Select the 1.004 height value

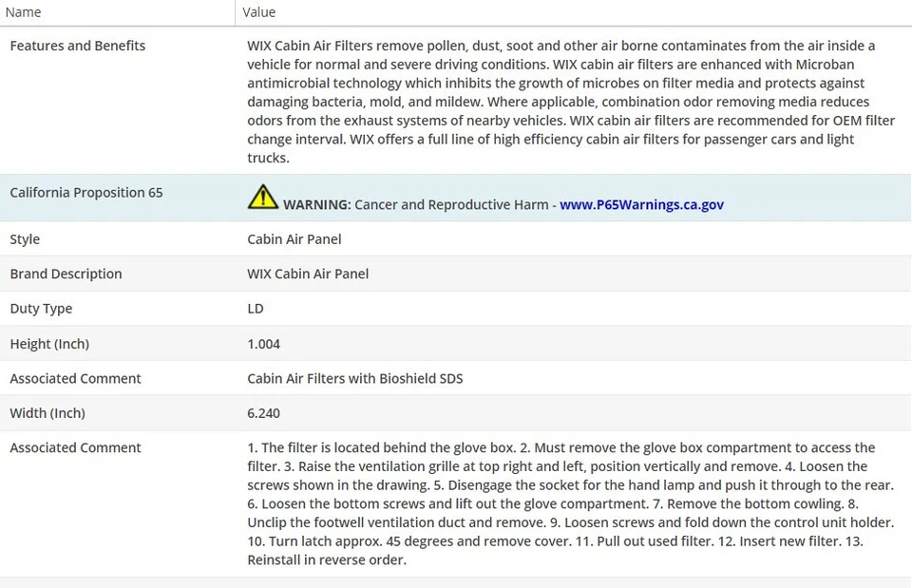pos(264,344)
